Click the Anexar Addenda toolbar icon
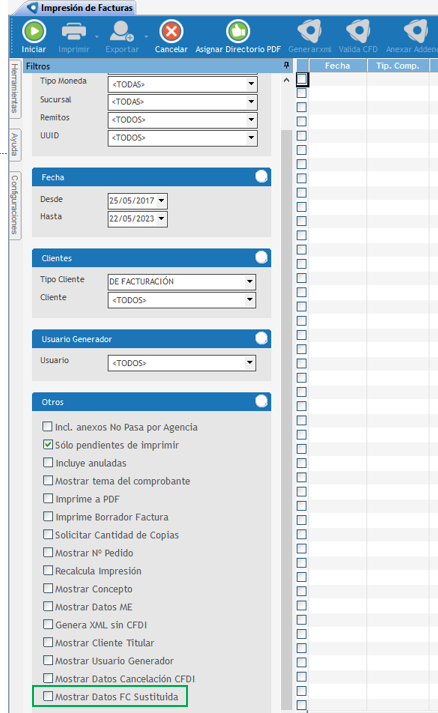This screenshot has height=713, width=438. [416, 31]
